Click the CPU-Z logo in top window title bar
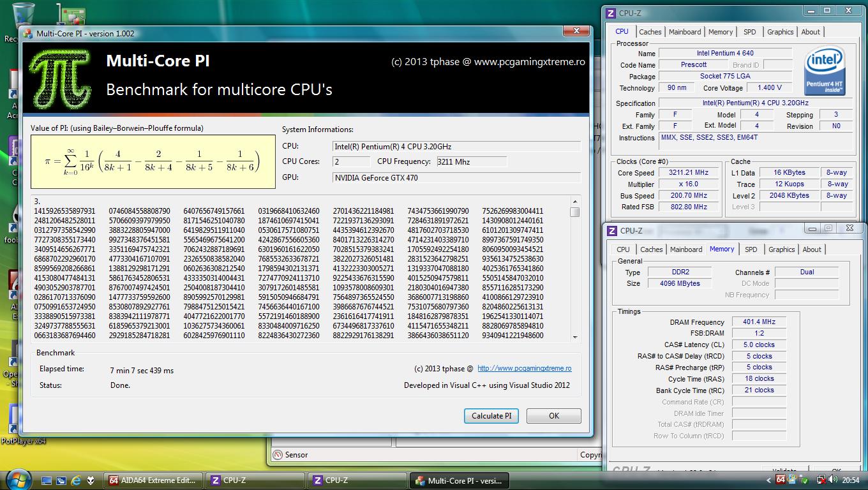 611,13
